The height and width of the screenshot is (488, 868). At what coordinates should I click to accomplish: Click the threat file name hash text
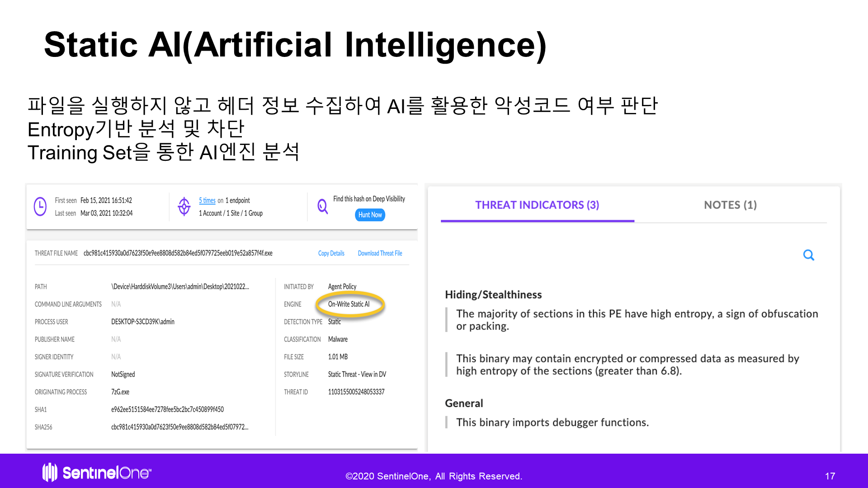point(178,253)
